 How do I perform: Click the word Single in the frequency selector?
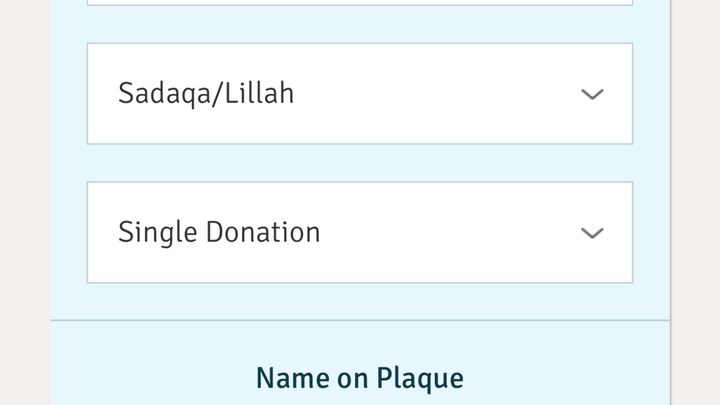click(x=158, y=233)
